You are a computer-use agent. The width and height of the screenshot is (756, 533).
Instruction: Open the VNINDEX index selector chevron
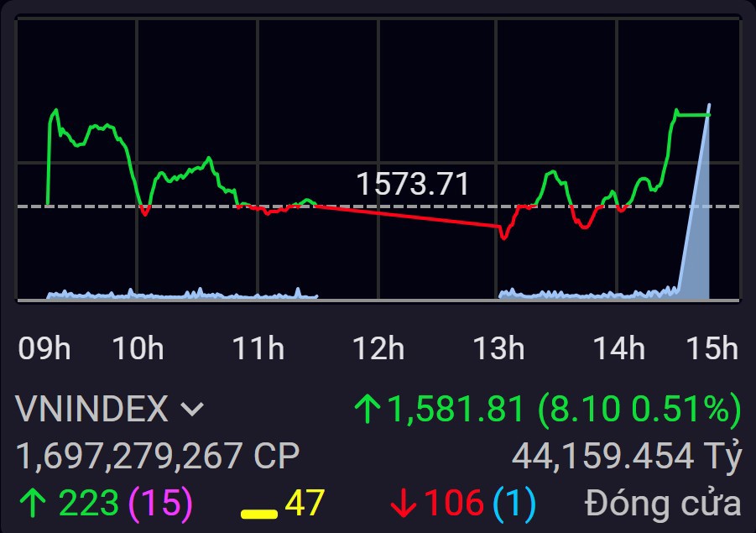(192, 409)
